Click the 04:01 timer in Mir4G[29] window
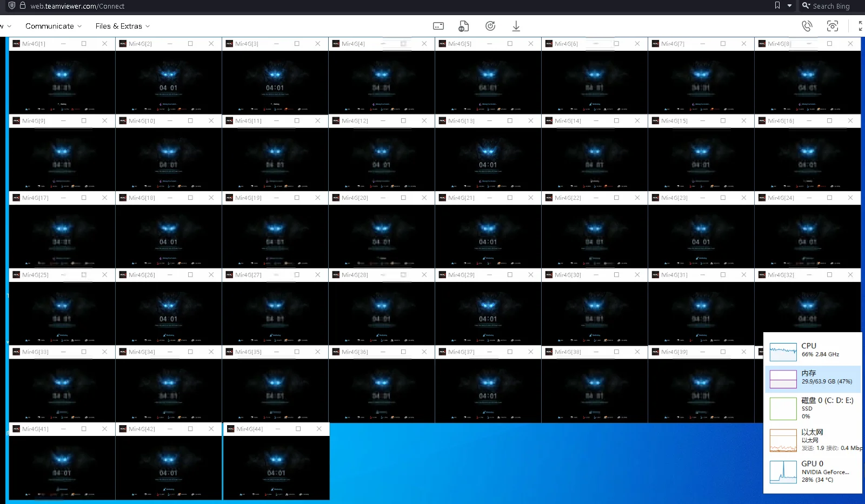The image size is (865, 504). point(488,319)
